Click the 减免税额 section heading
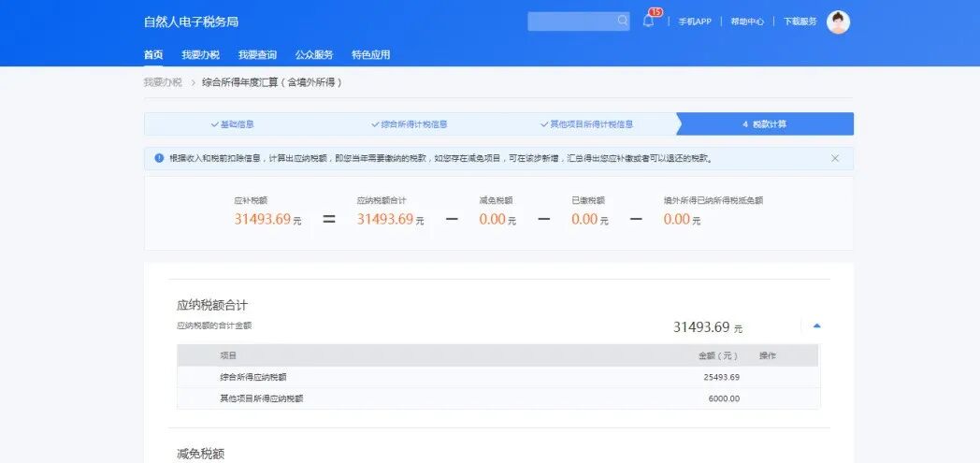 [200, 454]
